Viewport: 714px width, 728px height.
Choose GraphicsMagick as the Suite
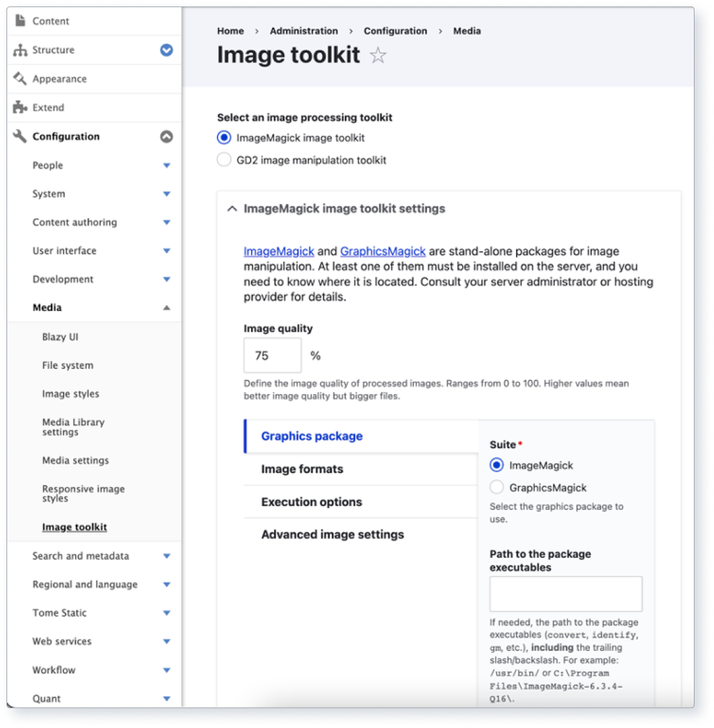tap(497, 486)
